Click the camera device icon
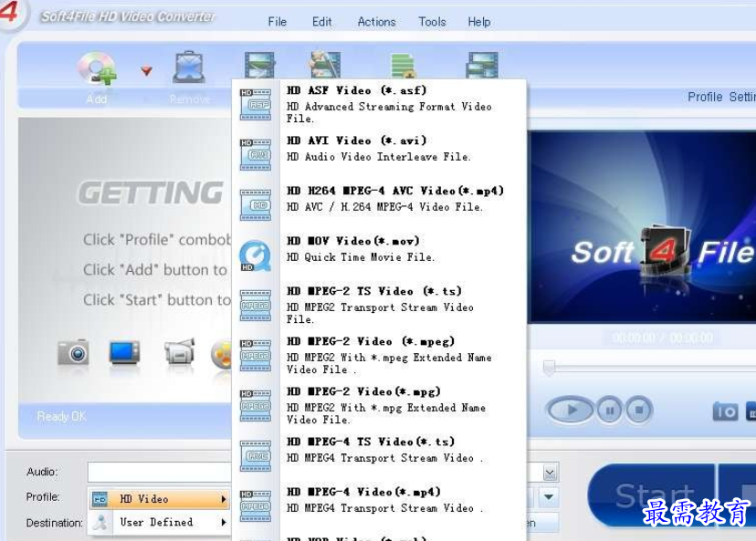756x541 pixels. pos(73,353)
